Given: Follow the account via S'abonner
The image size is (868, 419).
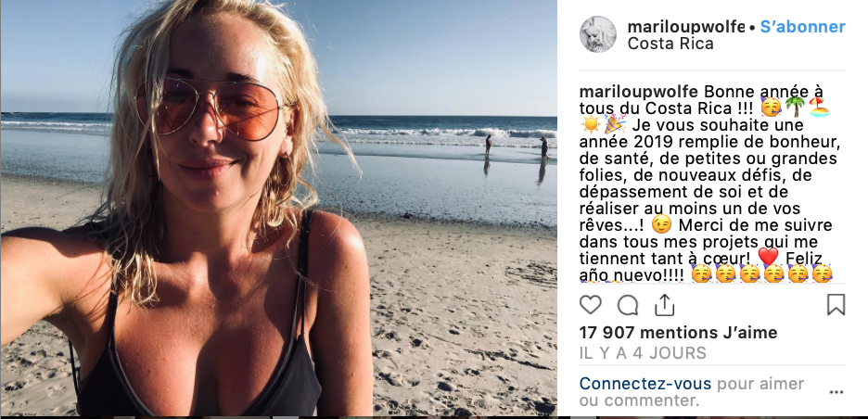Looking at the screenshot, I should click(x=803, y=27).
